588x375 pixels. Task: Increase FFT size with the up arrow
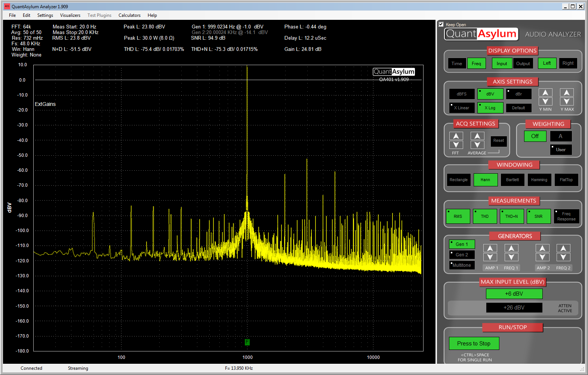coord(456,136)
